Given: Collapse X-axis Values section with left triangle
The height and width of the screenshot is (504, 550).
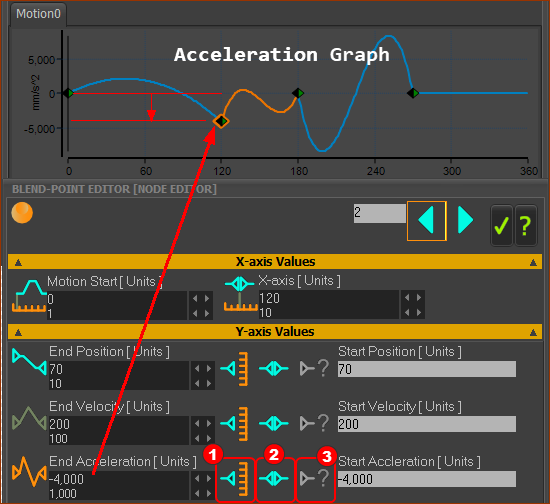Looking at the screenshot, I should point(18,262).
